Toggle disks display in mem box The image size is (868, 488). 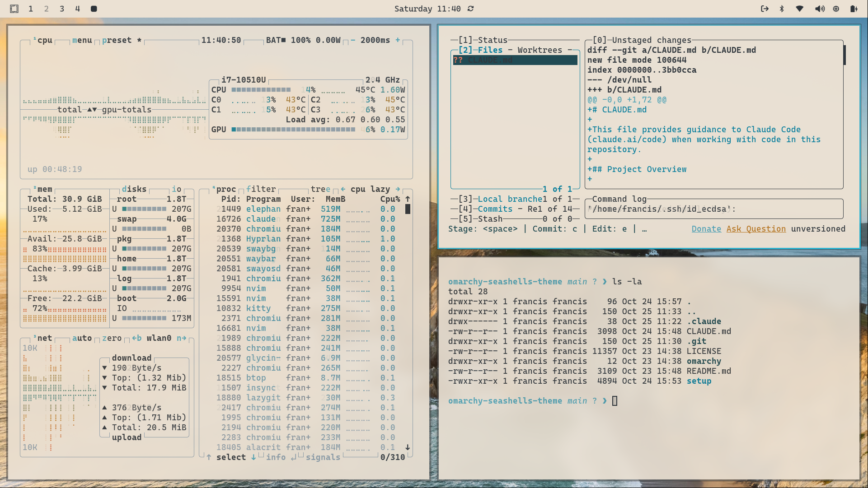(x=134, y=189)
